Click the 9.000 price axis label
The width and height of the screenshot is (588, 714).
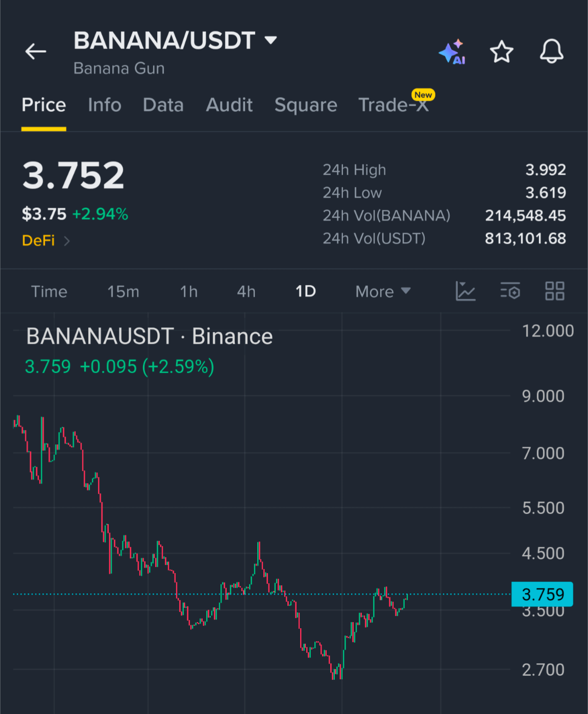543,396
